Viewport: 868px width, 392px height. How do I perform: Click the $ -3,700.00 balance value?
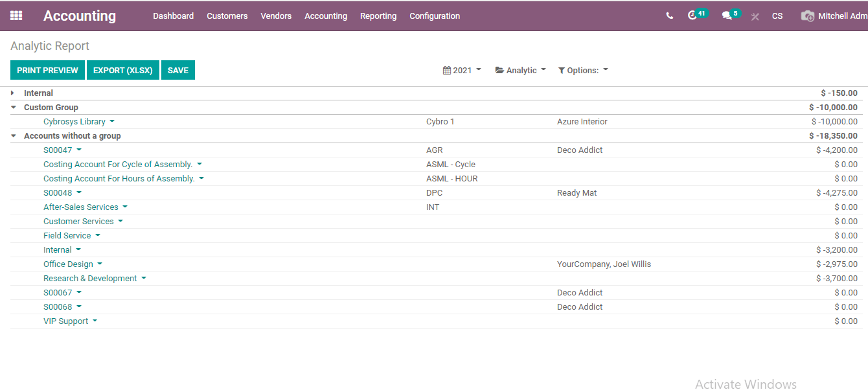837,279
